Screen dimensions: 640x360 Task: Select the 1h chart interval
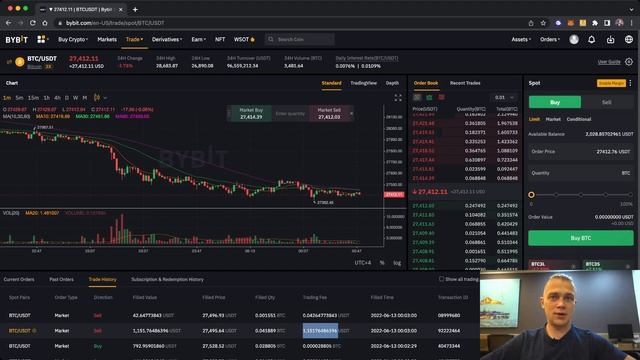point(47,98)
